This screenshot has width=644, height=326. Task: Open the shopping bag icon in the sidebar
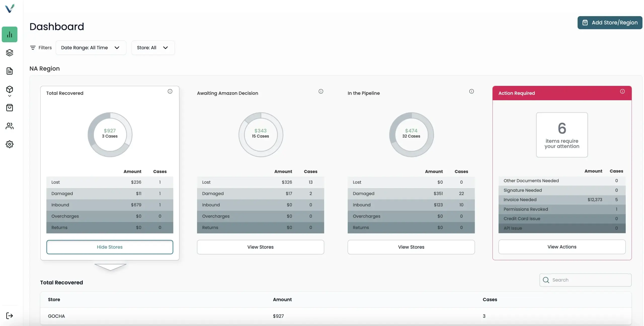click(9, 107)
